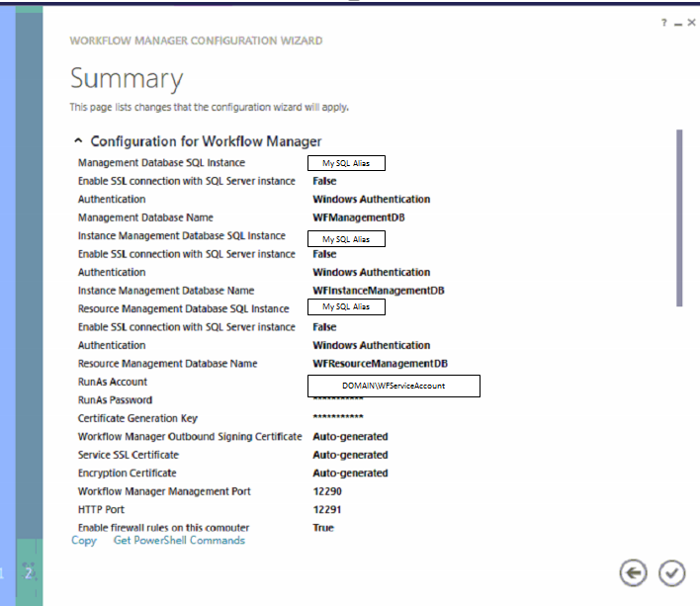Click the Copy link

tap(84, 541)
